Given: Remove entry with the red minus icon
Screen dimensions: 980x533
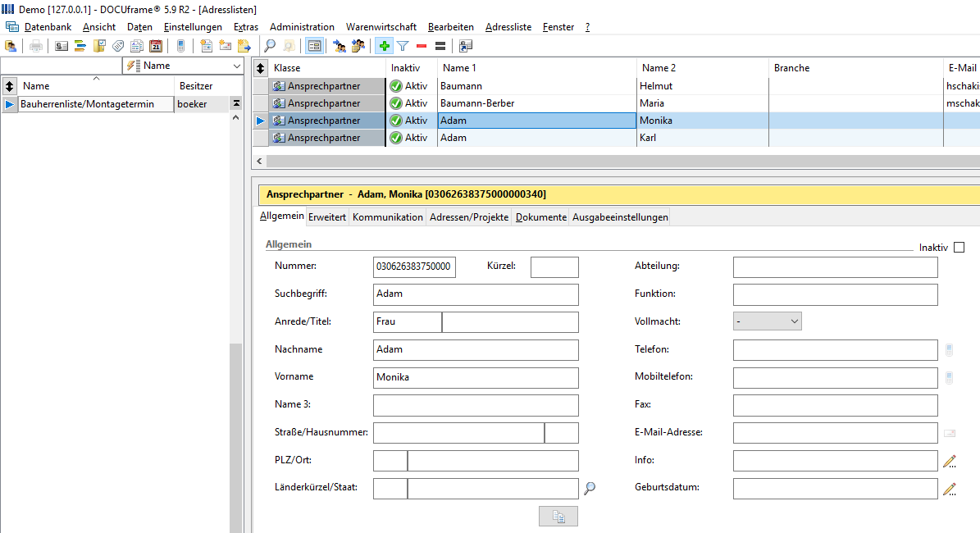Looking at the screenshot, I should coord(422,46).
